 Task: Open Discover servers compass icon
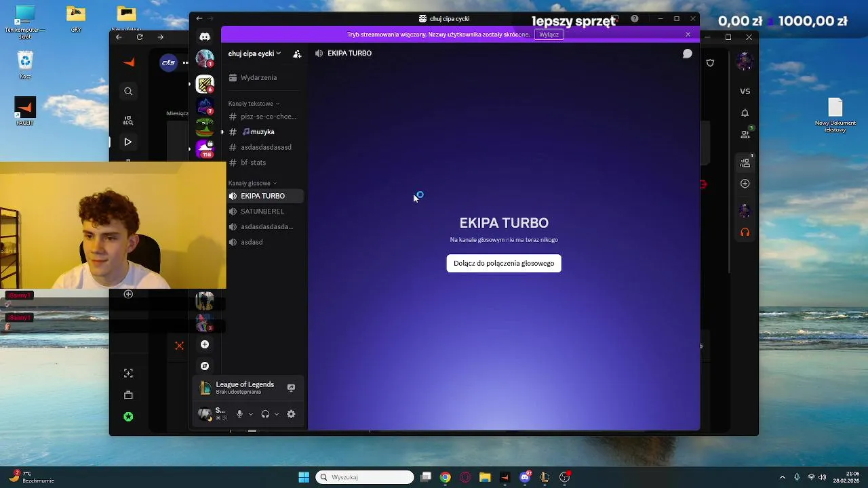click(x=205, y=366)
